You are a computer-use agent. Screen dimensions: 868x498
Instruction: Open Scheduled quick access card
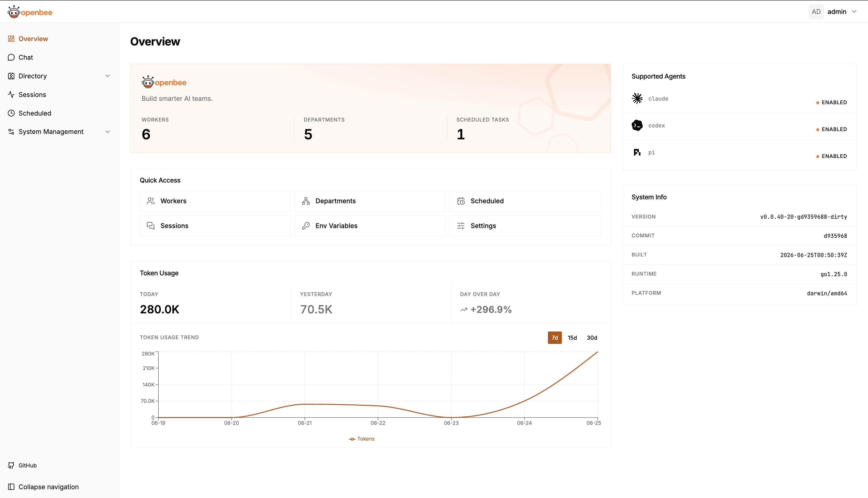pyautogui.click(x=526, y=201)
